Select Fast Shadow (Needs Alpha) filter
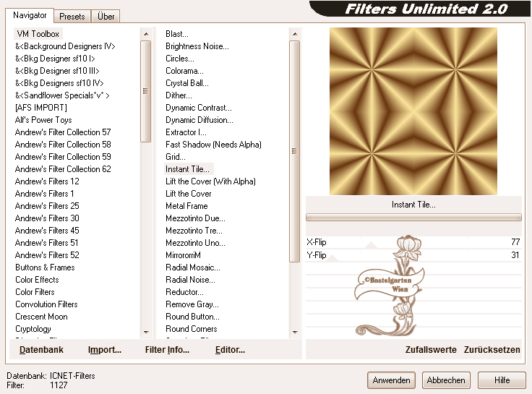 213,145
